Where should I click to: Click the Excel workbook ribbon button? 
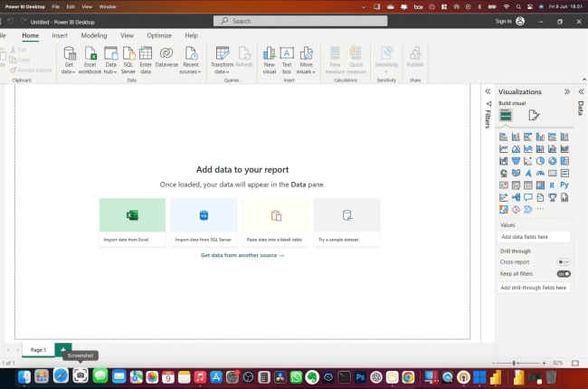(90, 60)
